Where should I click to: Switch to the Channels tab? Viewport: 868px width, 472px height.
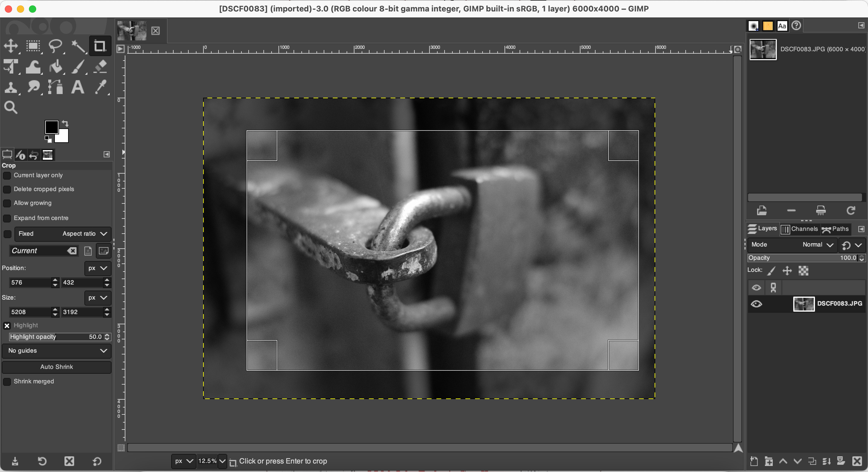(800, 229)
